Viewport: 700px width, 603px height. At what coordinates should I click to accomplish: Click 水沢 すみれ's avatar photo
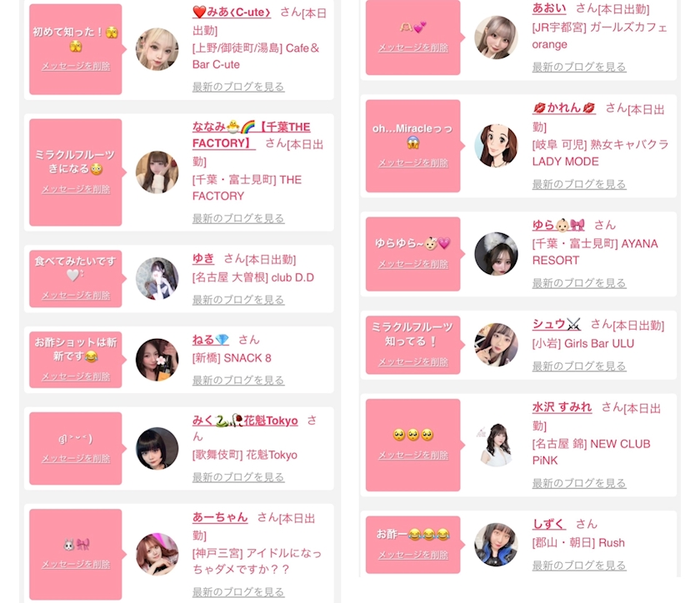click(x=496, y=445)
